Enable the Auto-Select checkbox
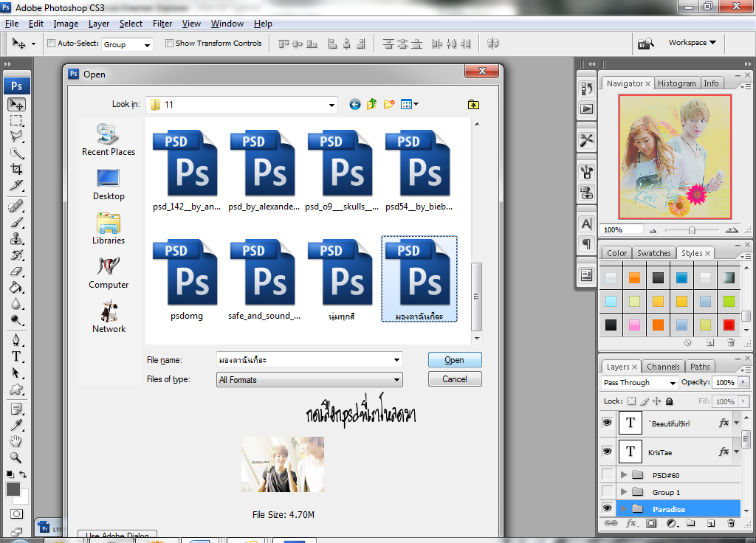 51,44
